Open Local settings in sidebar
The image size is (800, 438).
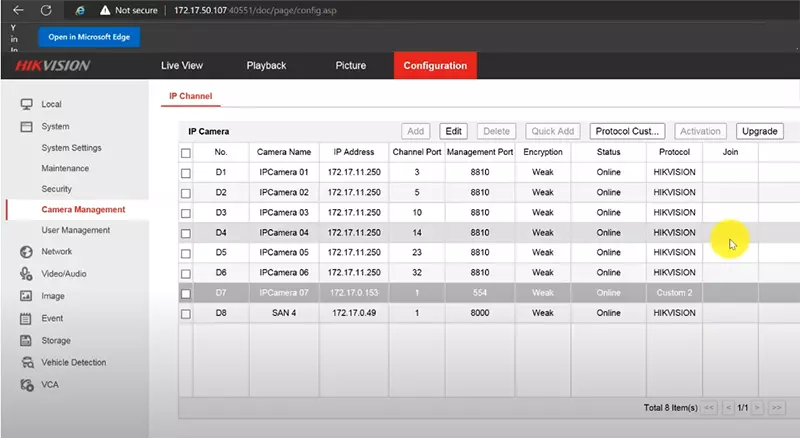[x=51, y=104]
